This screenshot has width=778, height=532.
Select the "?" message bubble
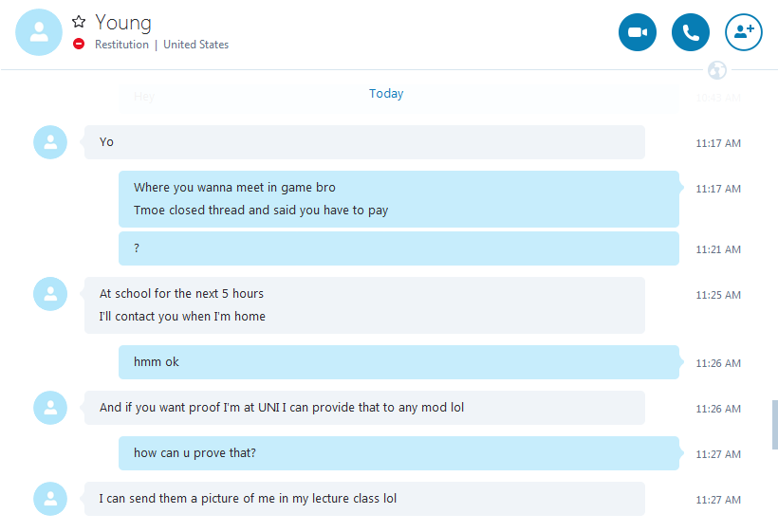(398, 248)
